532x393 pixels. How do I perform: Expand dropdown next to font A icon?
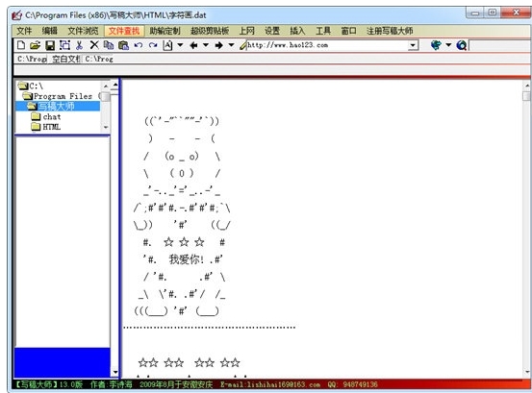[180, 45]
